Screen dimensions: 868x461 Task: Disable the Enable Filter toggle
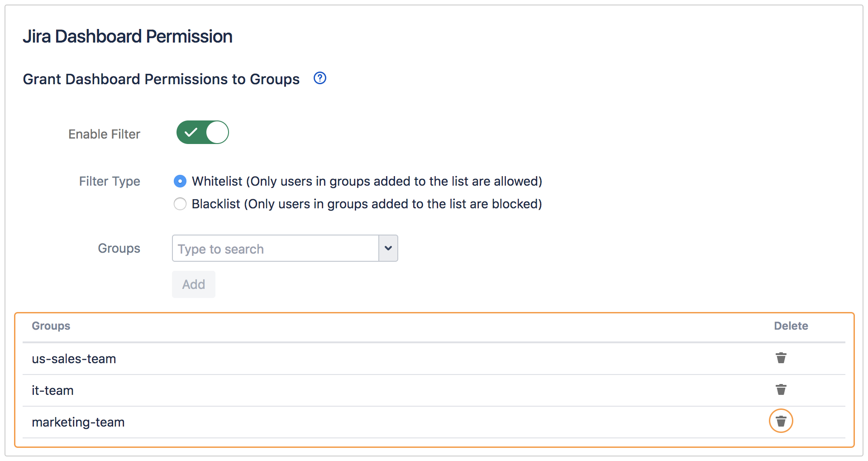(x=202, y=132)
